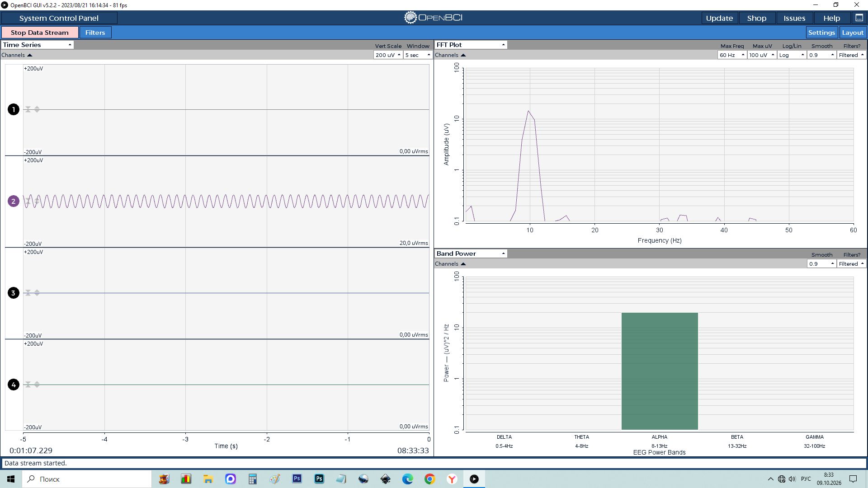Open the Windows Start menu
Screen dimensions: 868x488
(x=11, y=479)
